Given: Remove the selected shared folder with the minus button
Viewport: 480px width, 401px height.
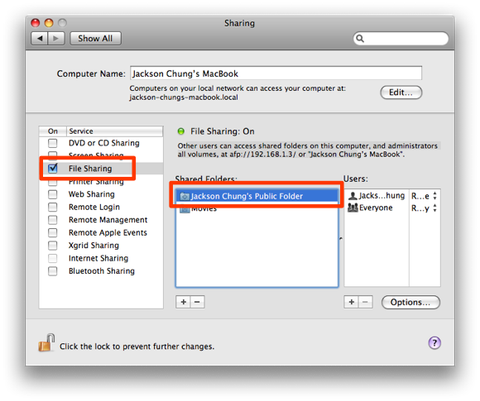Looking at the screenshot, I should (x=197, y=302).
